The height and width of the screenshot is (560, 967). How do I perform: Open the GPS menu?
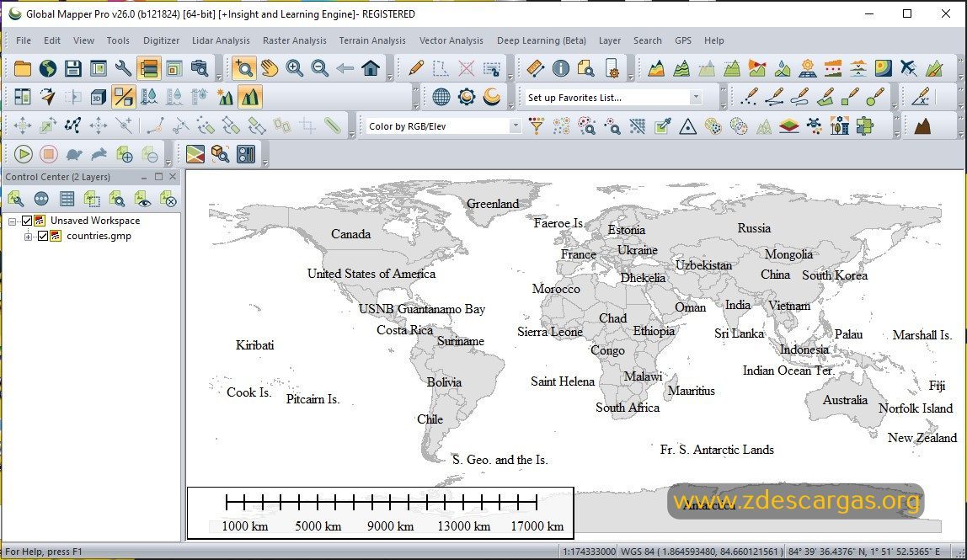[682, 40]
